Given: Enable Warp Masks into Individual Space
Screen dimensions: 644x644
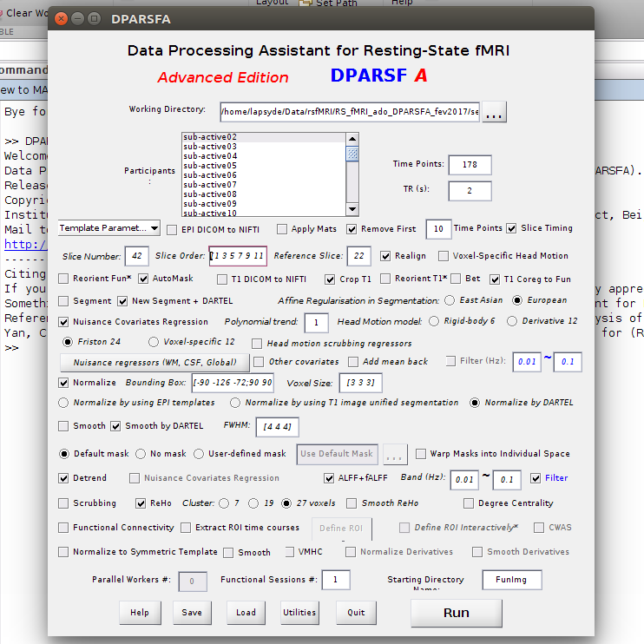Looking at the screenshot, I should (x=421, y=454).
